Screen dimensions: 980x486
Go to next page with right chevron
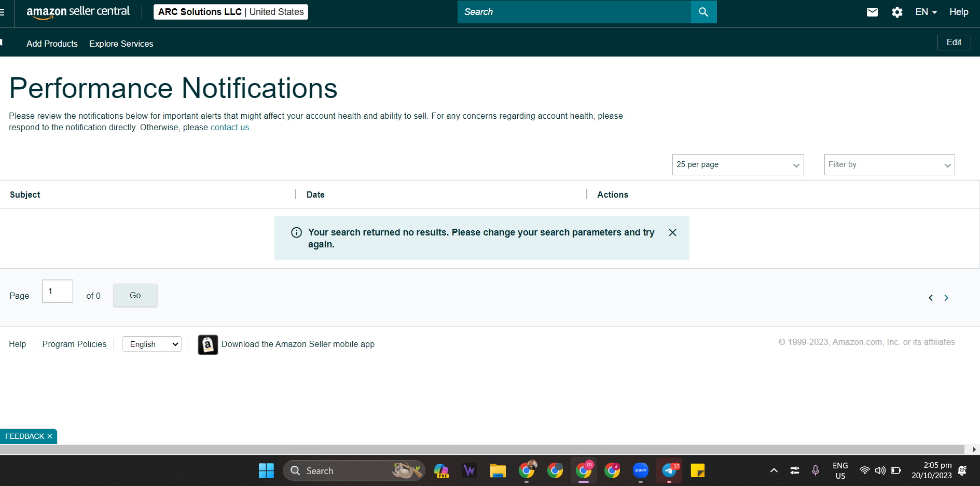click(946, 298)
